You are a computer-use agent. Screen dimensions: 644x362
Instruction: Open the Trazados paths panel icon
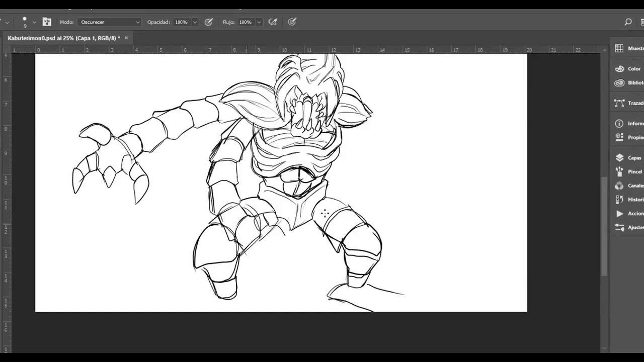(x=619, y=103)
